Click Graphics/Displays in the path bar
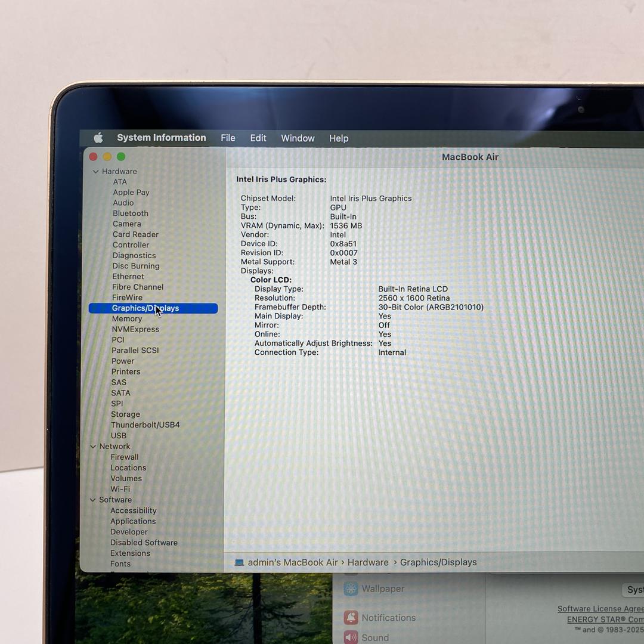Viewport: 644px width, 644px height. pyautogui.click(x=439, y=562)
